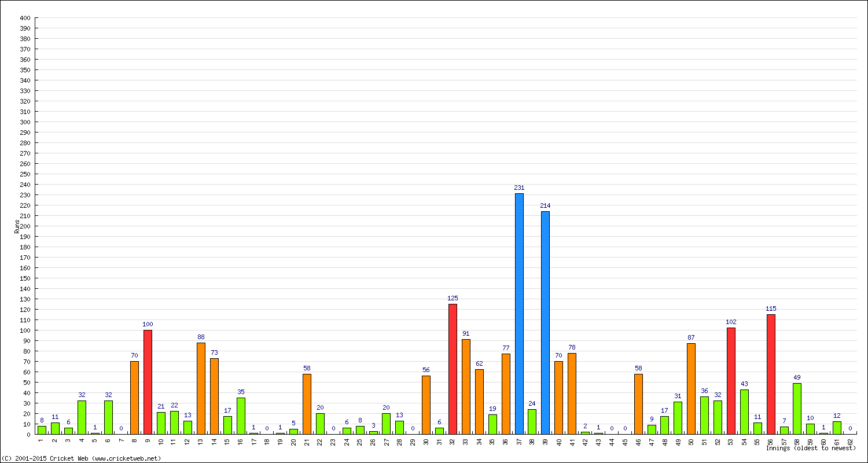Click the blue bar for innings 37

pos(519,314)
